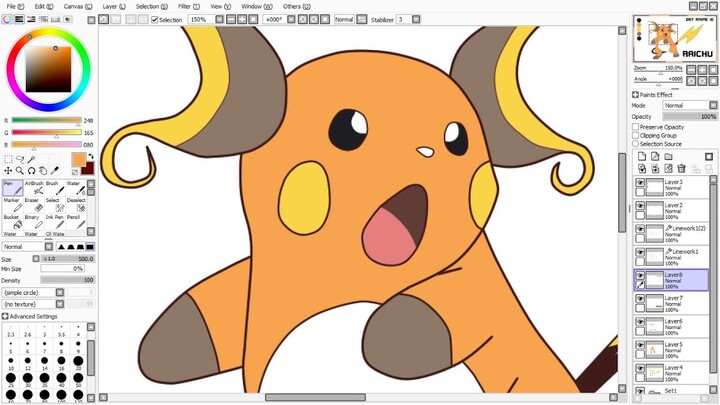Select the Layer6 layer row
720x405 pixels.
671,326
